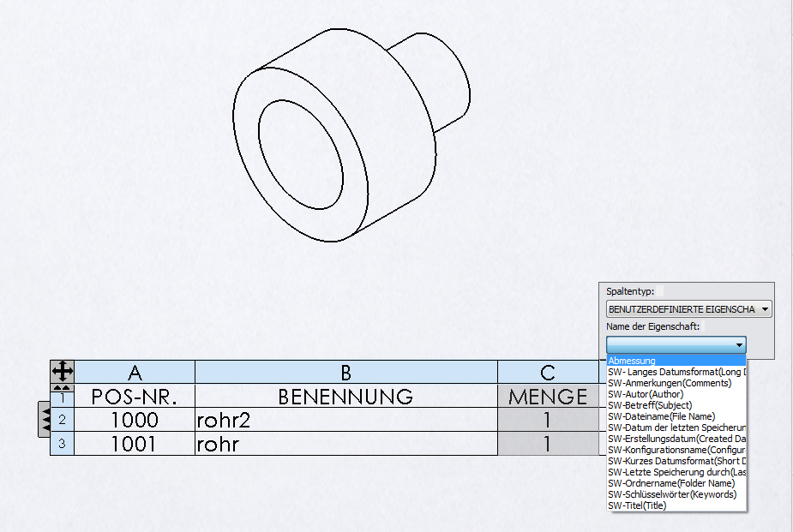
Task: Click the table move handle icon
Action: [63, 372]
